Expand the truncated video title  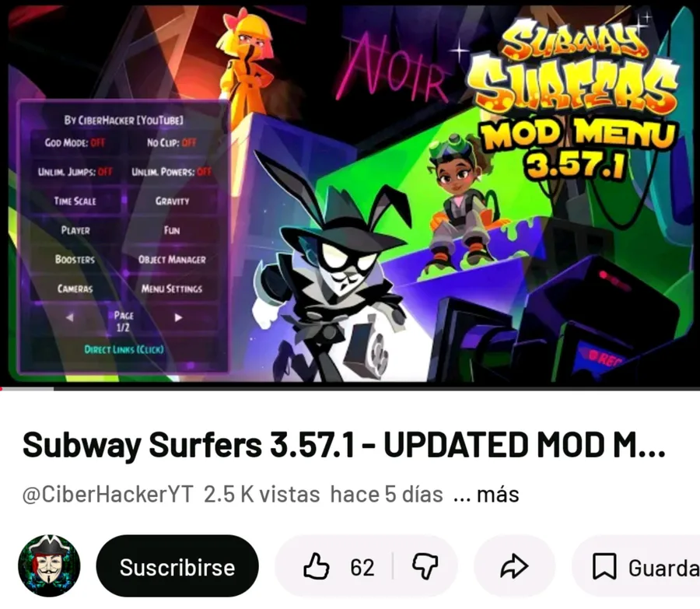click(344, 445)
